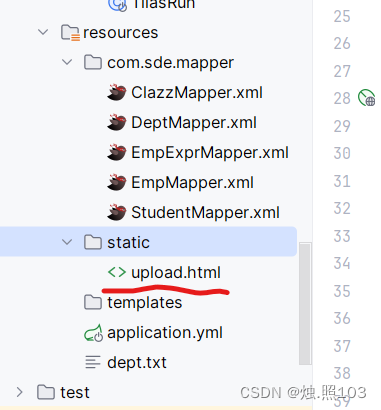Screen dimensions: 381x410
Task: Click line number 37 in gutter
Action: pyautogui.click(x=342, y=346)
